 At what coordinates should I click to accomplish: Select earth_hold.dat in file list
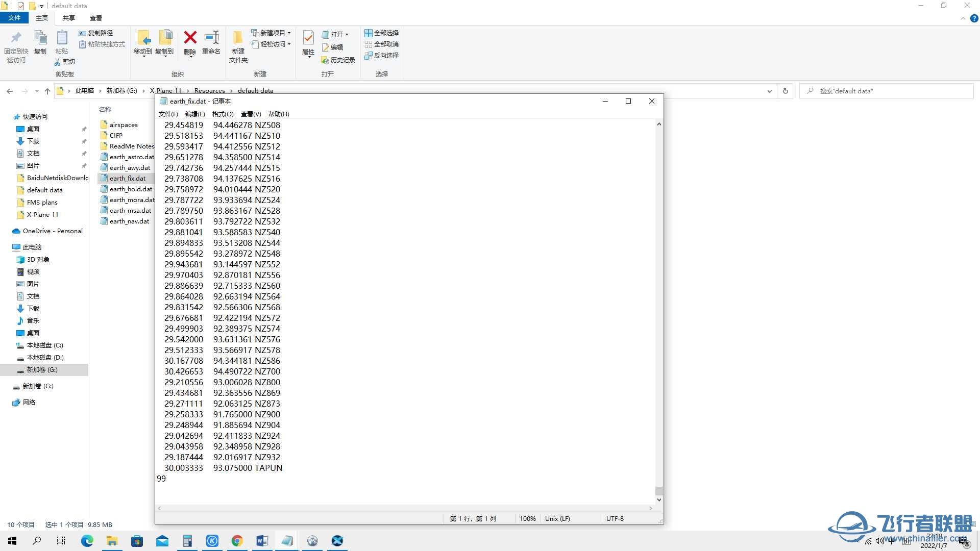click(x=127, y=189)
